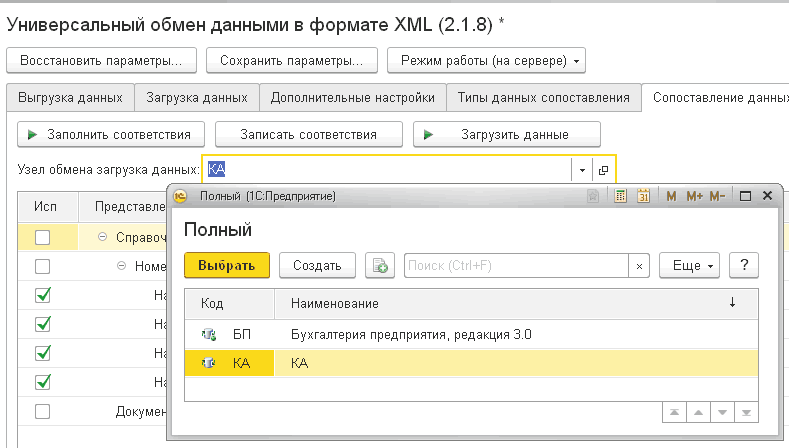
Task: Click the Наименование column header
Action: [516, 304]
